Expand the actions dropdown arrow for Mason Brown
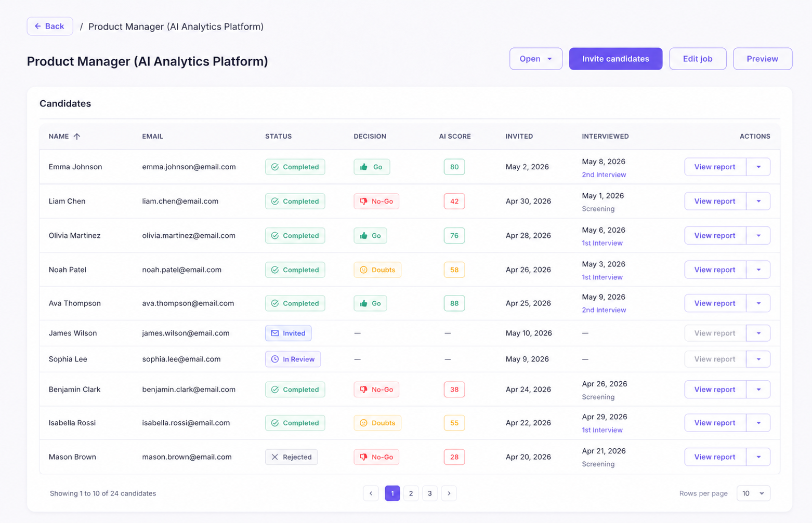This screenshot has width=812, height=523. pos(758,457)
